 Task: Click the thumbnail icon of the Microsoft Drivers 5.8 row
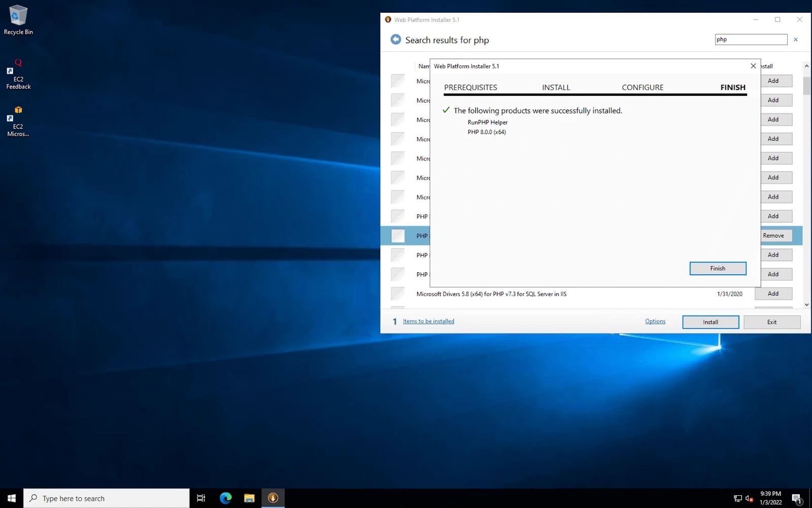(398, 294)
